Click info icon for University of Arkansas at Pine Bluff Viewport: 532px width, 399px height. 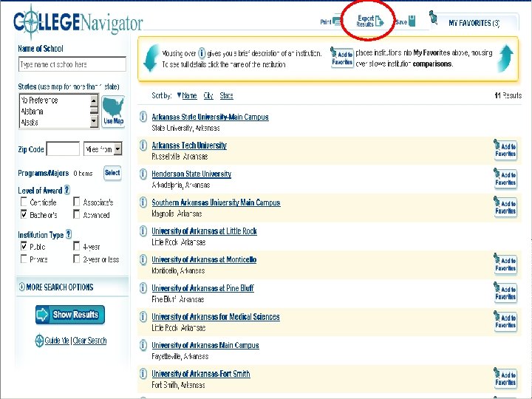tap(143, 287)
